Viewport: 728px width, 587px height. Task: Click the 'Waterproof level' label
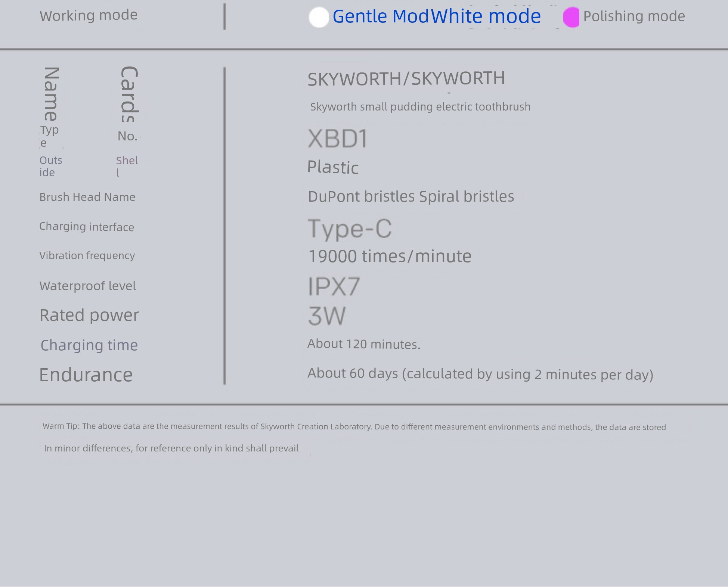coord(87,286)
